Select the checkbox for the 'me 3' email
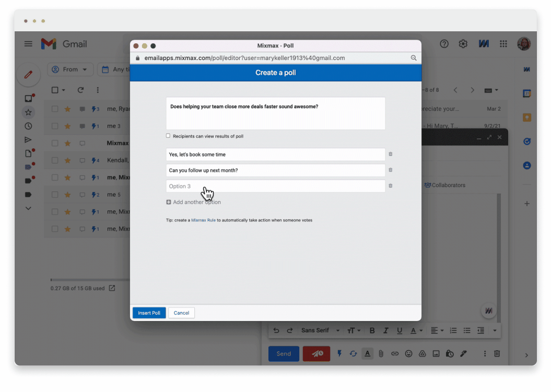 (55, 126)
